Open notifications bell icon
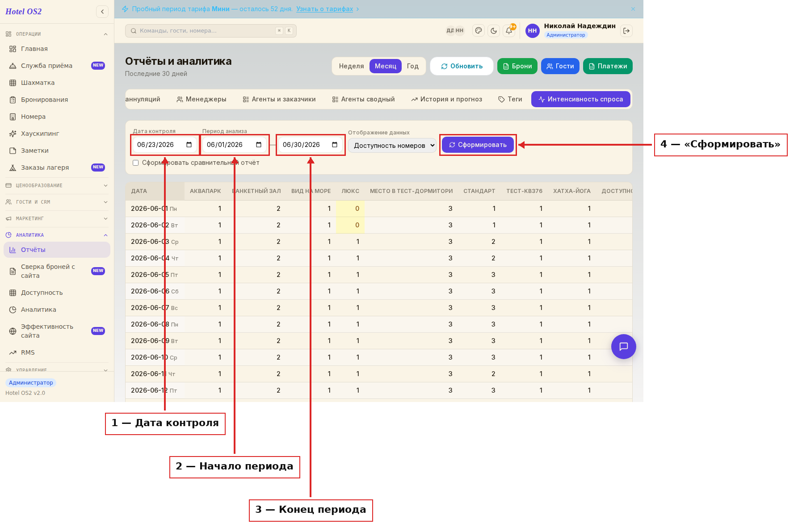Viewport: 798px width, 532px height. point(509,31)
